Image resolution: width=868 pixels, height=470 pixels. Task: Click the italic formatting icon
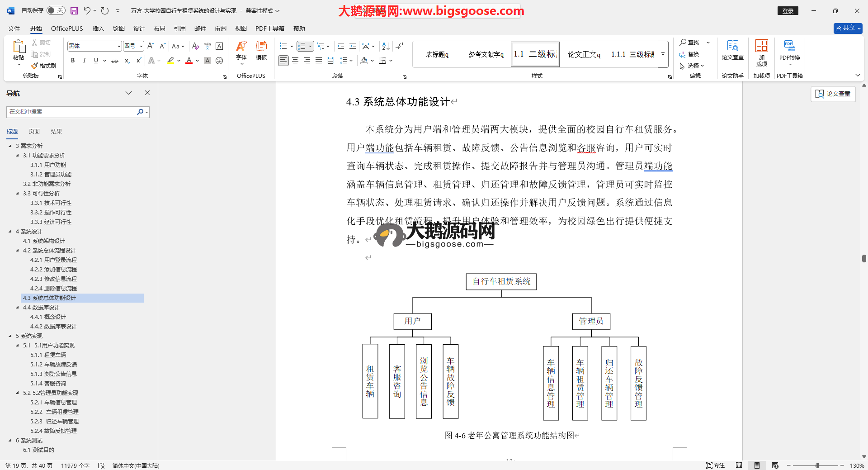[84, 61]
